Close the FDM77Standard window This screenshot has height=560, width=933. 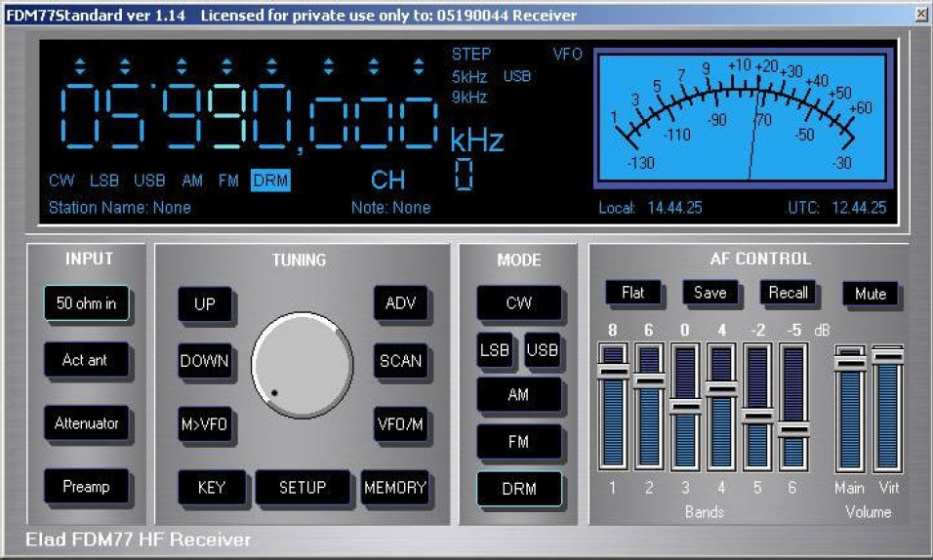[922, 14]
